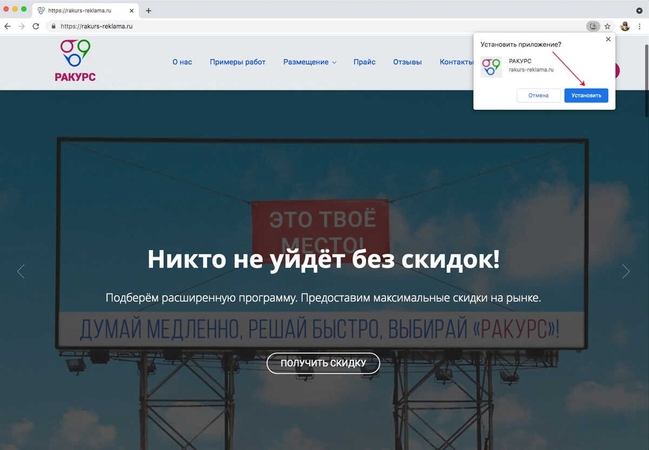Click the rakurs-reklama.ru text in popup
Viewport: 649px width, 450px height.
point(531,70)
